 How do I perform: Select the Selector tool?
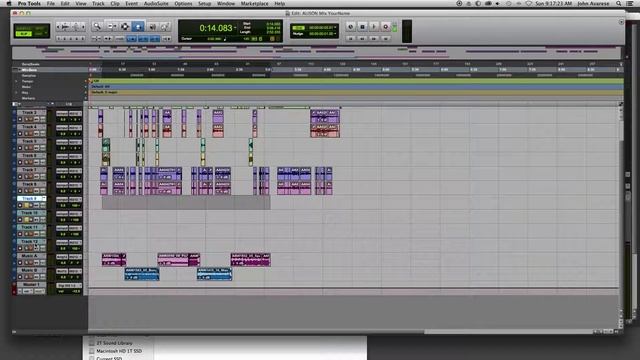tap(125, 27)
